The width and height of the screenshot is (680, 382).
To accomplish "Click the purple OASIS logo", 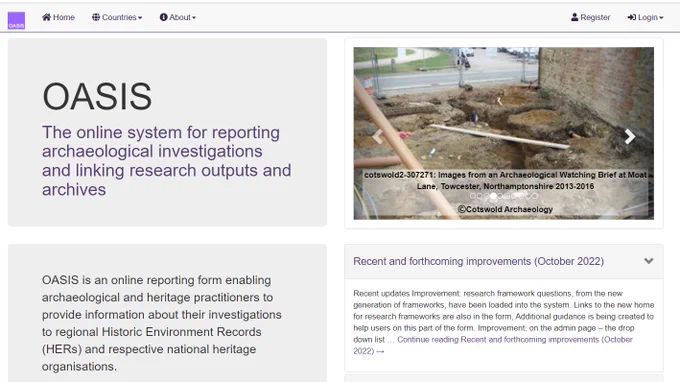I will click(16, 20).
